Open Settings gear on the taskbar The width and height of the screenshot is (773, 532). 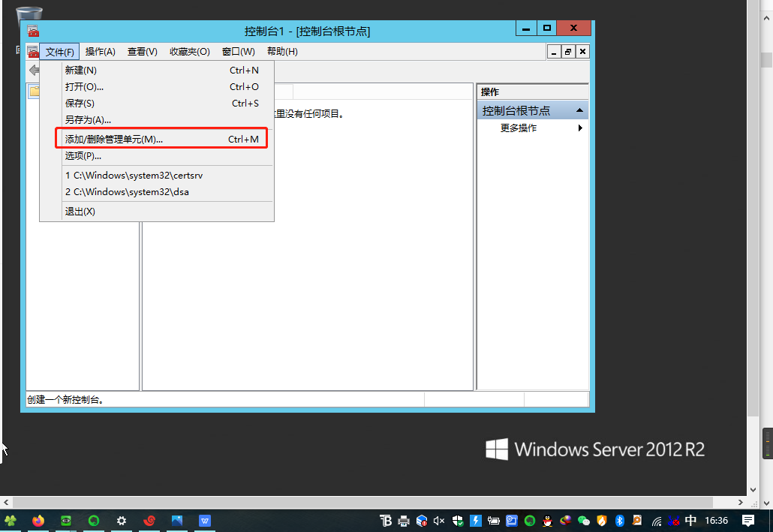[122, 520]
